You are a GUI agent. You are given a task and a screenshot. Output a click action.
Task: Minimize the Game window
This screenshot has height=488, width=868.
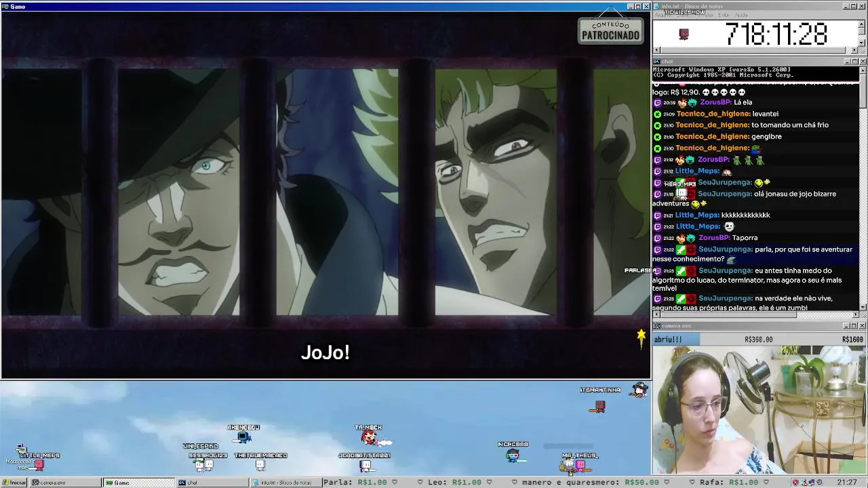click(x=630, y=7)
